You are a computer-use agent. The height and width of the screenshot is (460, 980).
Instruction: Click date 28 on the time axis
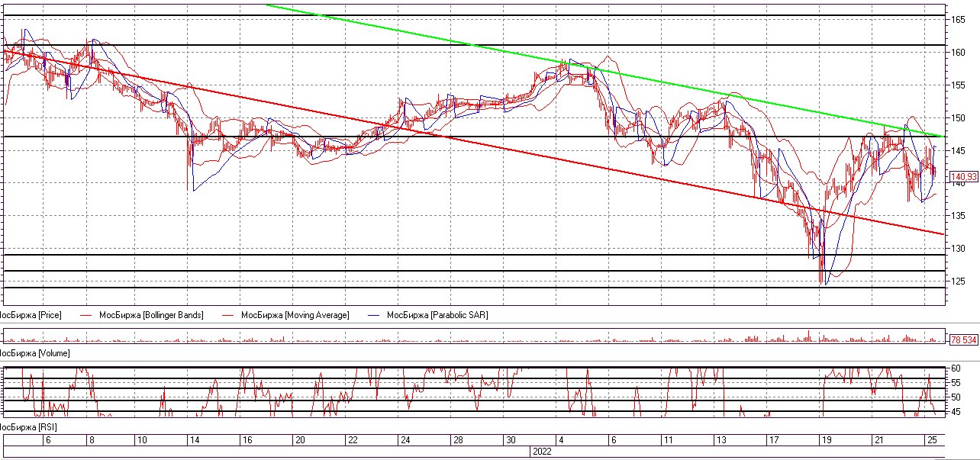click(458, 440)
